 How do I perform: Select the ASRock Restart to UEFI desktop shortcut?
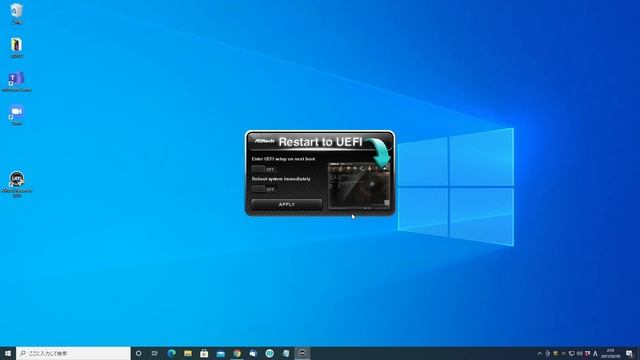coord(16,184)
